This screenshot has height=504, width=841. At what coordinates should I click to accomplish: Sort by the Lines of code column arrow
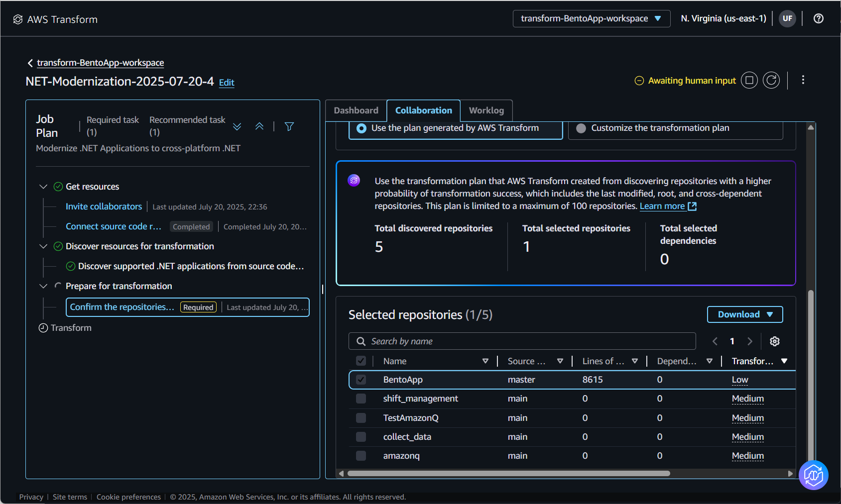pos(635,361)
